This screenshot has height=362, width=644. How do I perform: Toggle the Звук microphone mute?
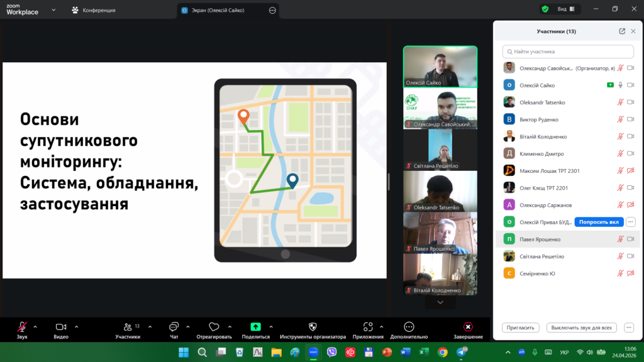22,327
